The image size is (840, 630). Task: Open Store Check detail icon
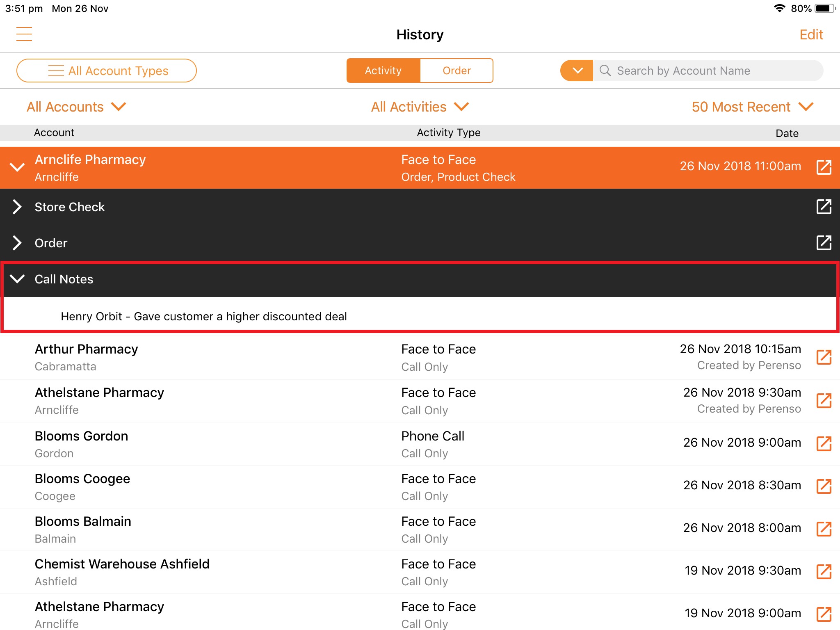click(824, 207)
